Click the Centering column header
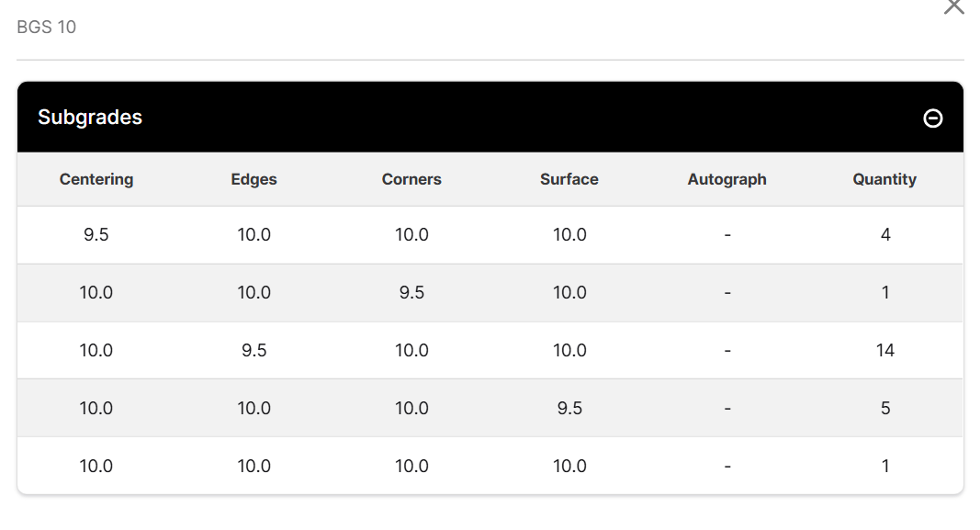Viewport: 980px width, 530px height. pyautogui.click(x=96, y=179)
